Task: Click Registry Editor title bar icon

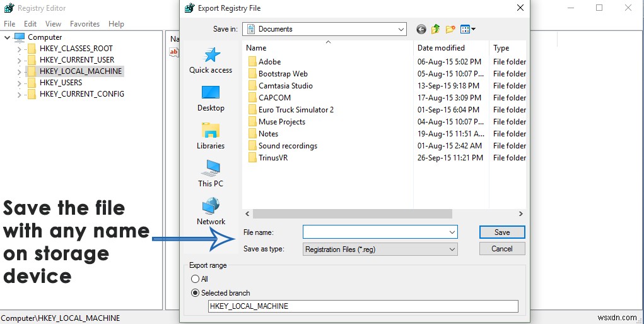Action: (x=9, y=8)
